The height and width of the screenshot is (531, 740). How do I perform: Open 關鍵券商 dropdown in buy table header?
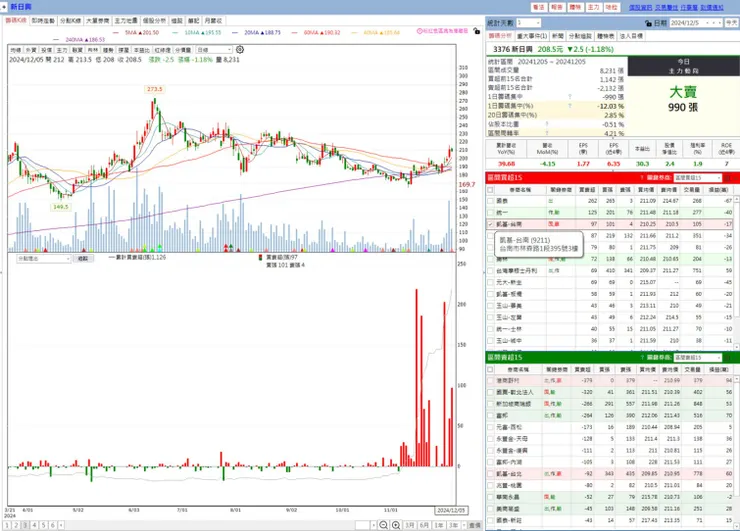698,178
